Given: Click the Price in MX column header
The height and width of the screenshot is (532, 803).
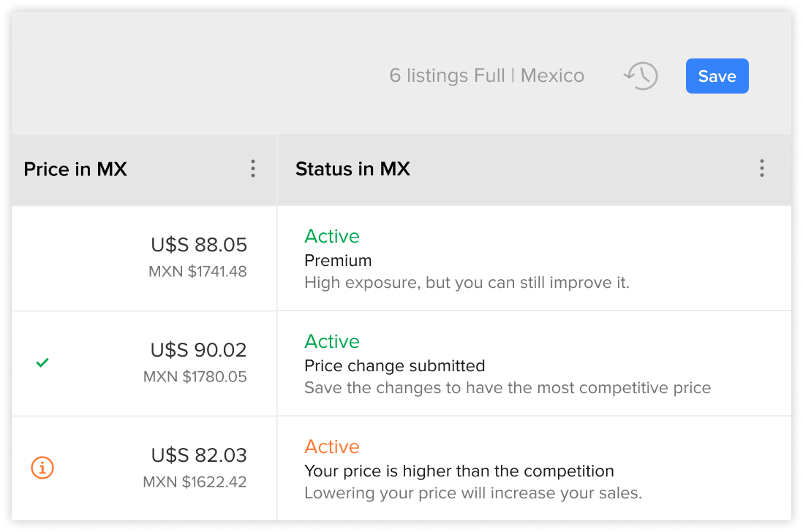Looking at the screenshot, I should [75, 169].
